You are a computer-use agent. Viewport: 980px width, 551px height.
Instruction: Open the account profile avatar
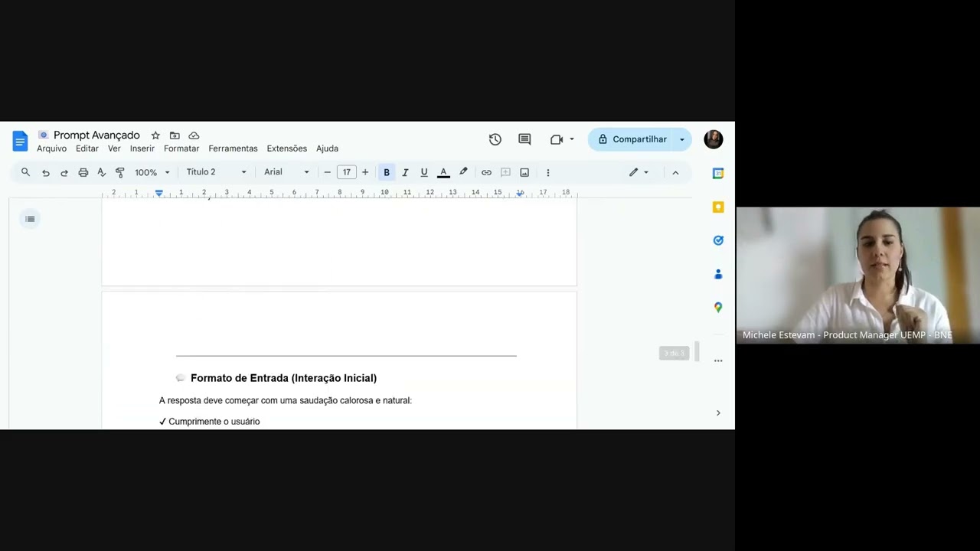tap(714, 139)
